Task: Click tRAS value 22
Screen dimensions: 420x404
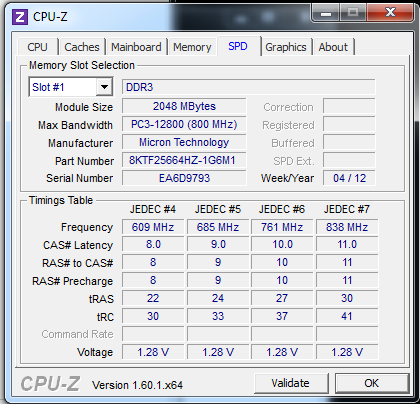Action: coord(153,298)
